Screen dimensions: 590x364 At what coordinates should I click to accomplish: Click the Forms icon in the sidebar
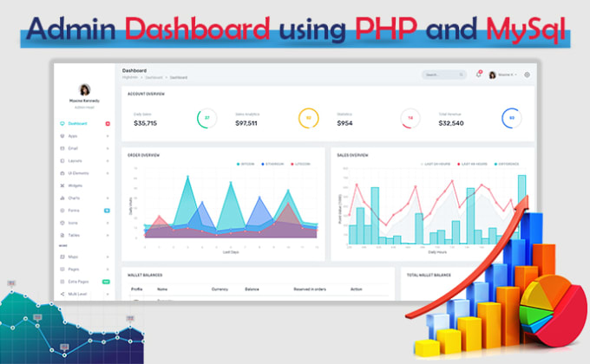(x=62, y=211)
